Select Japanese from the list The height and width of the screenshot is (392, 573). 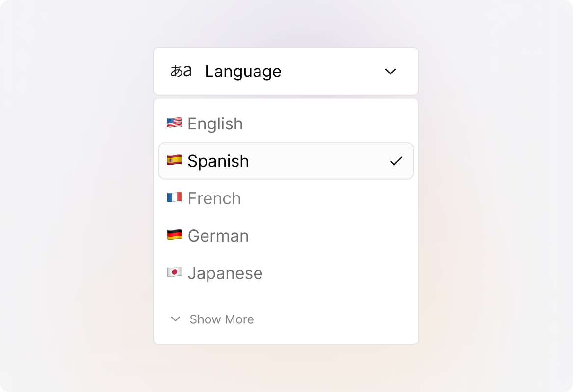tap(225, 273)
